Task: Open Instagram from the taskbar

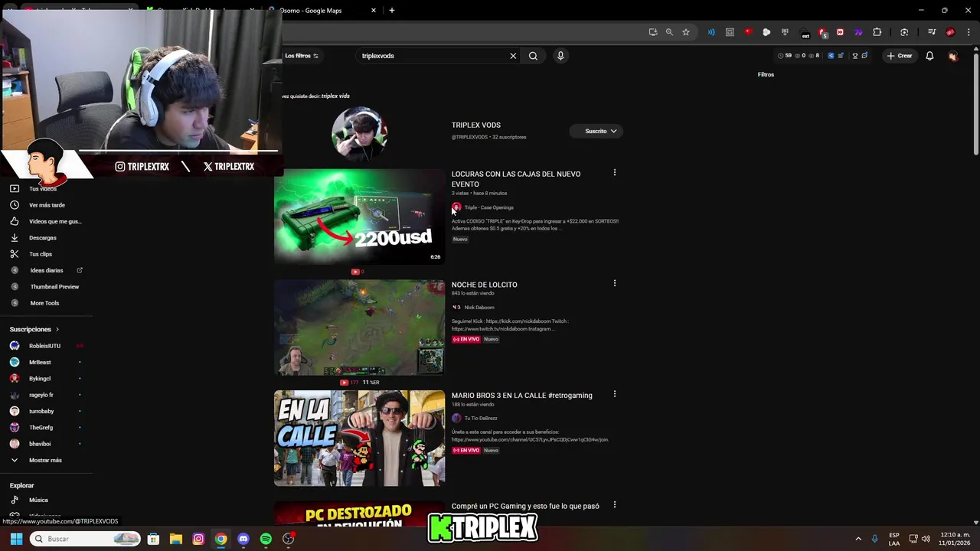Action: (198, 539)
